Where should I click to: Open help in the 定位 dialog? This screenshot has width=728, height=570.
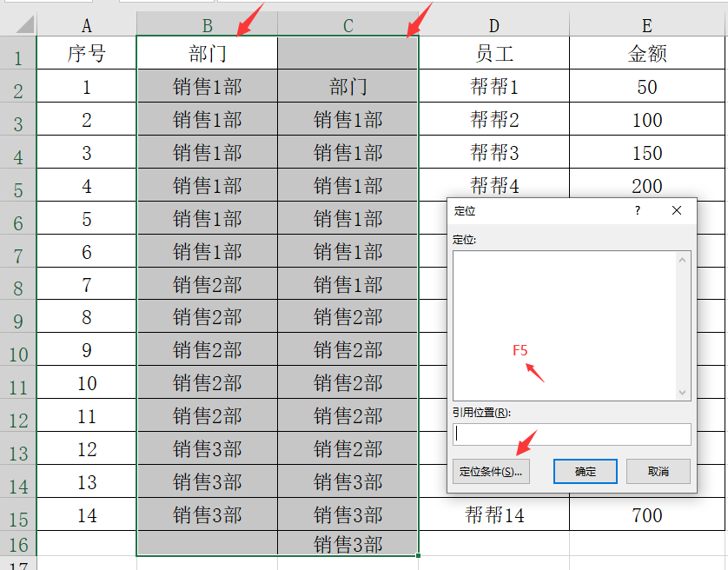point(638,210)
